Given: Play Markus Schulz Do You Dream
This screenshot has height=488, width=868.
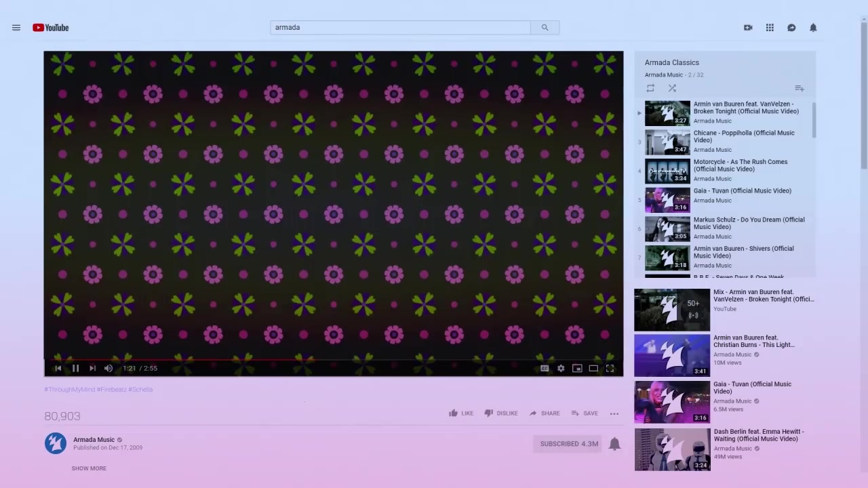Looking at the screenshot, I should pos(724,228).
